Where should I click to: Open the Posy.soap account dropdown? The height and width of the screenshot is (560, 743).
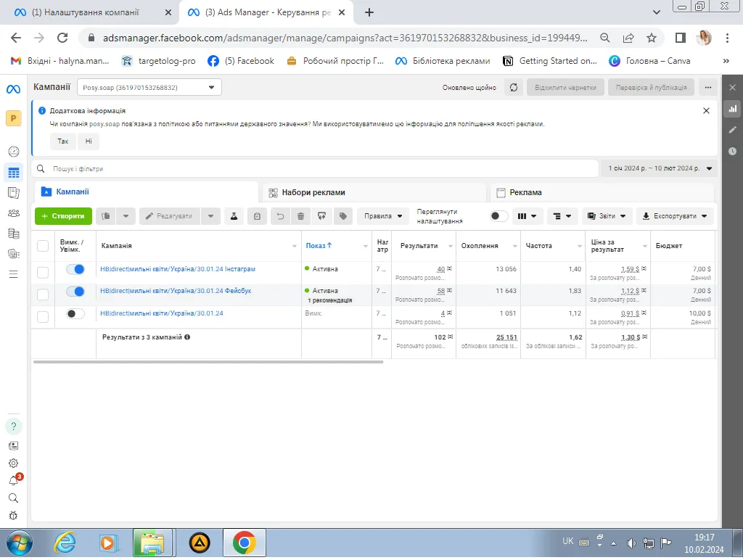click(x=149, y=88)
